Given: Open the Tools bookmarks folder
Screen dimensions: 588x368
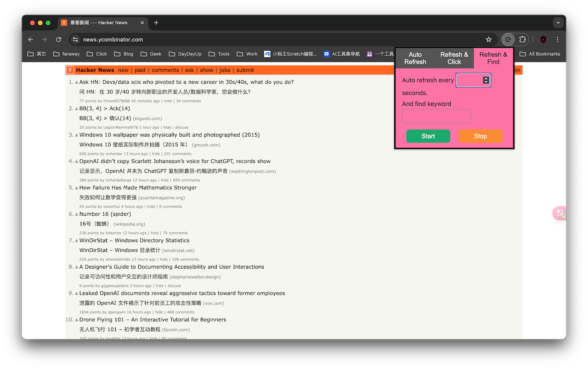Looking at the screenshot, I should click(219, 54).
